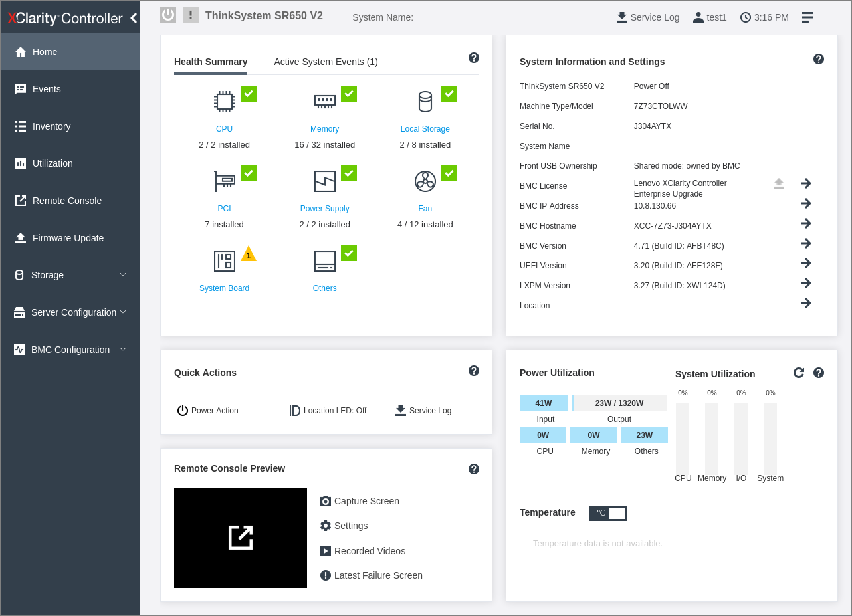Click the arrow beside BMC IP Address

pyautogui.click(x=806, y=203)
